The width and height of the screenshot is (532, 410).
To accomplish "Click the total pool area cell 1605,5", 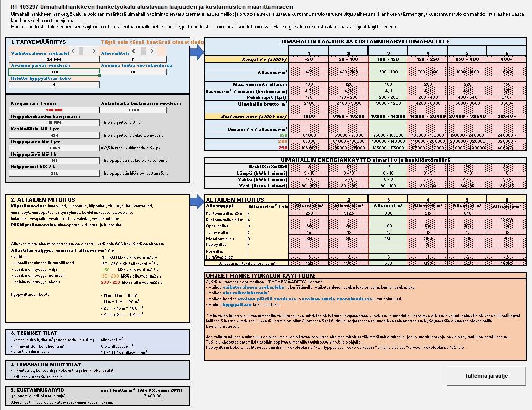I will 507,263.
